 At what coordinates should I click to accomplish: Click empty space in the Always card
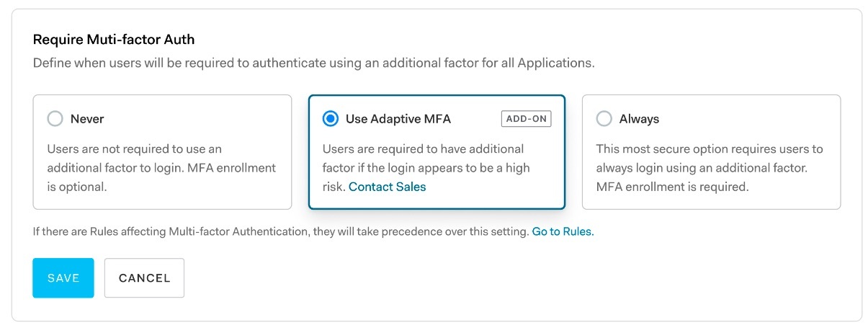pos(792,198)
